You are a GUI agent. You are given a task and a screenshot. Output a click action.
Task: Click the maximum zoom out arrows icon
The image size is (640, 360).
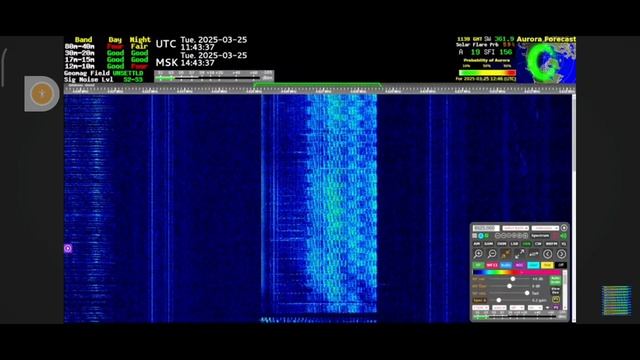pos(520,253)
